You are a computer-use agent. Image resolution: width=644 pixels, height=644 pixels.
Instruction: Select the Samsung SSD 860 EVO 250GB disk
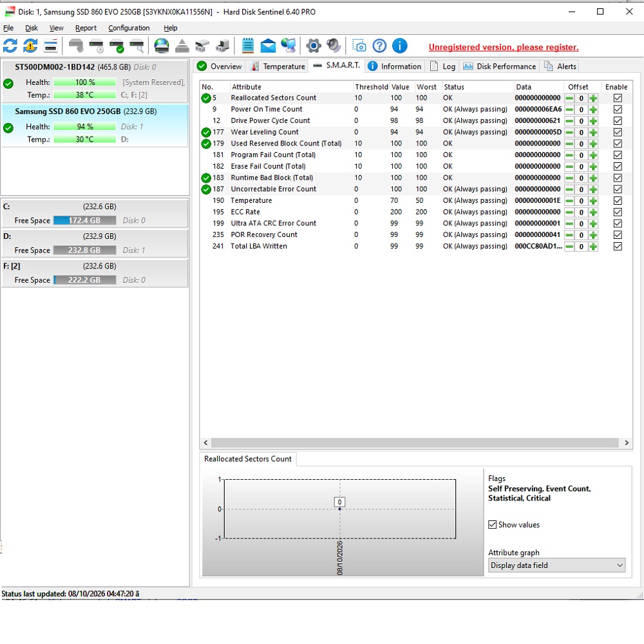[95, 126]
